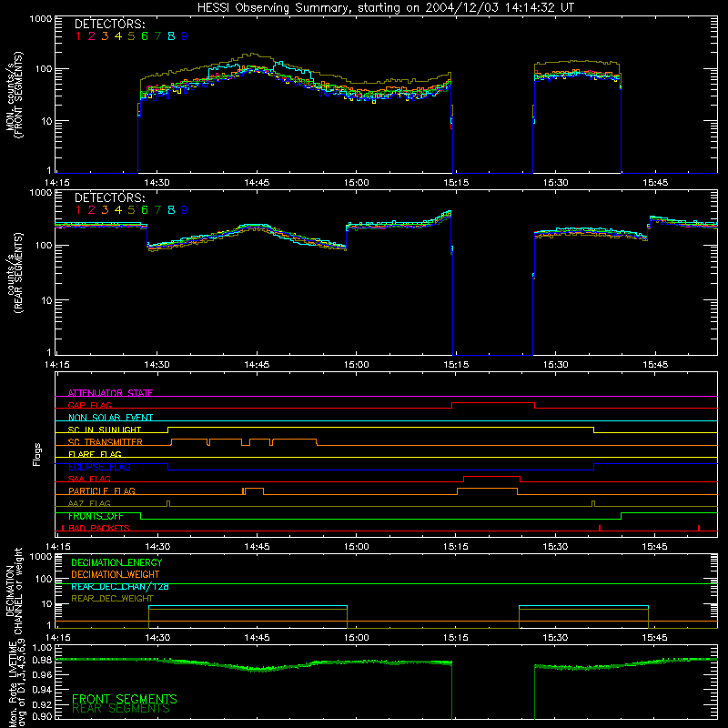Click green detector 6 in front segments legend

pyautogui.click(x=145, y=36)
